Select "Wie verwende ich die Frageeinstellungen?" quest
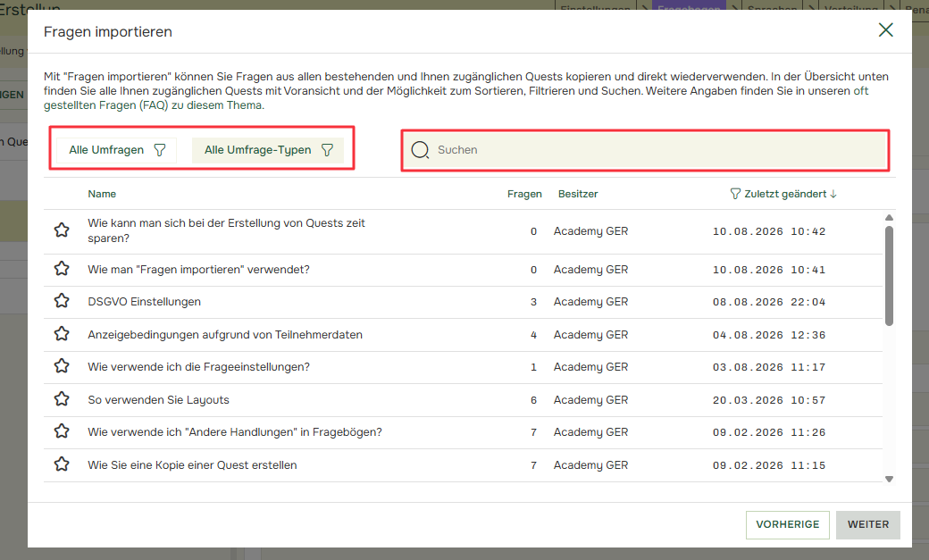The image size is (929, 560). pos(198,367)
